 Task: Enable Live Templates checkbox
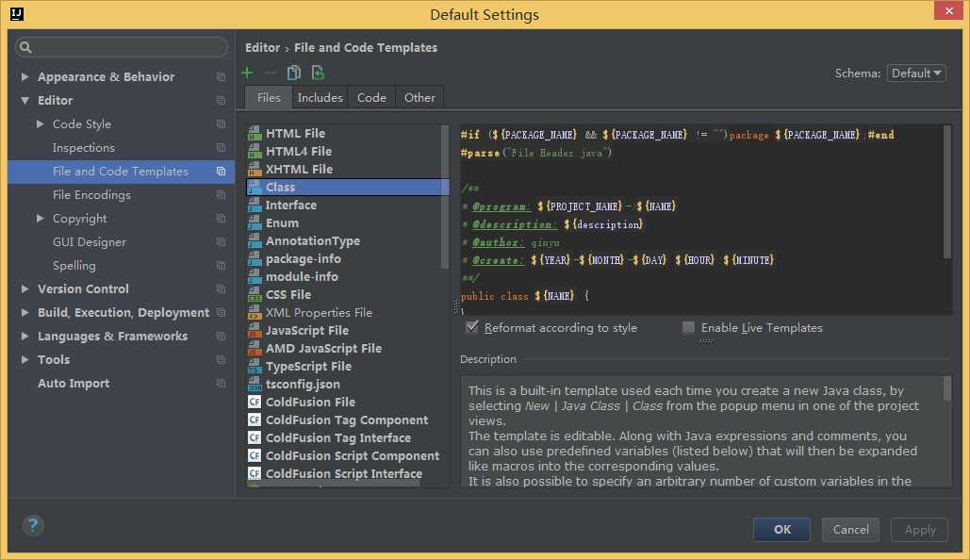click(x=689, y=327)
